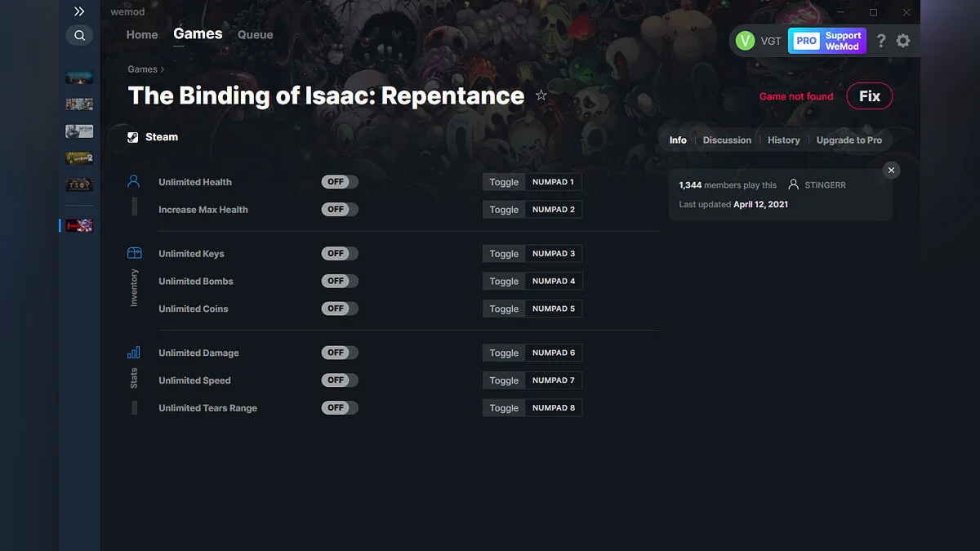Open search from the sidebar magnifier icon

click(x=79, y=35)
